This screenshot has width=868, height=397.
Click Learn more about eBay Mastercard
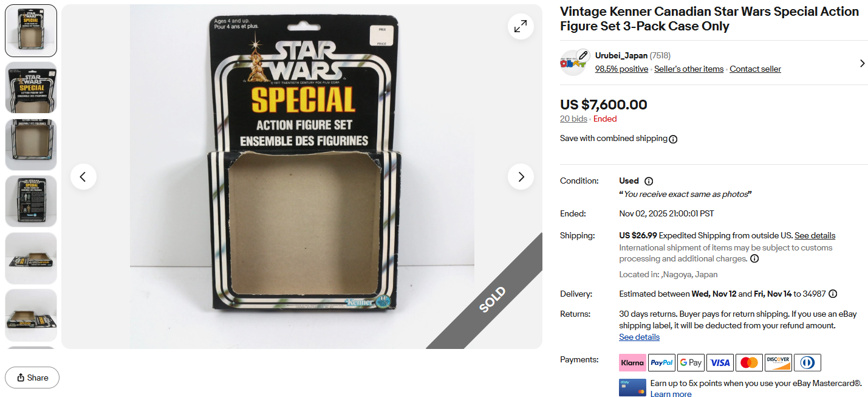(x=671, y=394)
